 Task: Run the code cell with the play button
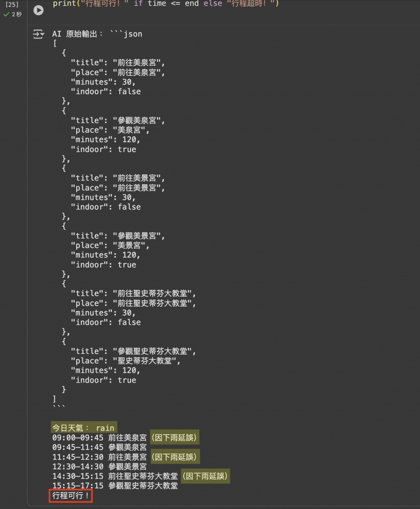tap(39, 10)
